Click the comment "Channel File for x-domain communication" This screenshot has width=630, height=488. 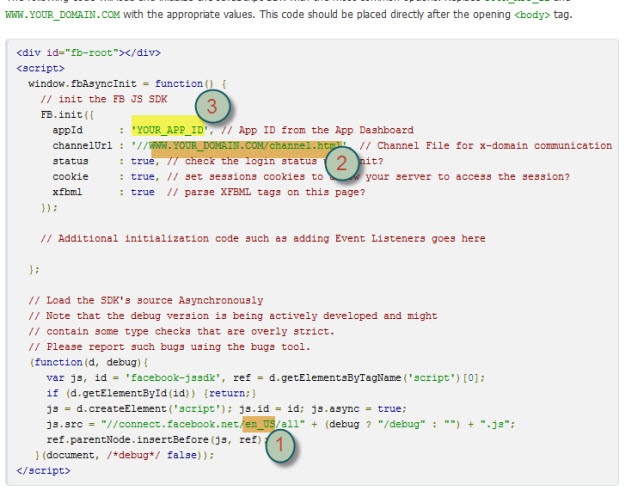486,145
